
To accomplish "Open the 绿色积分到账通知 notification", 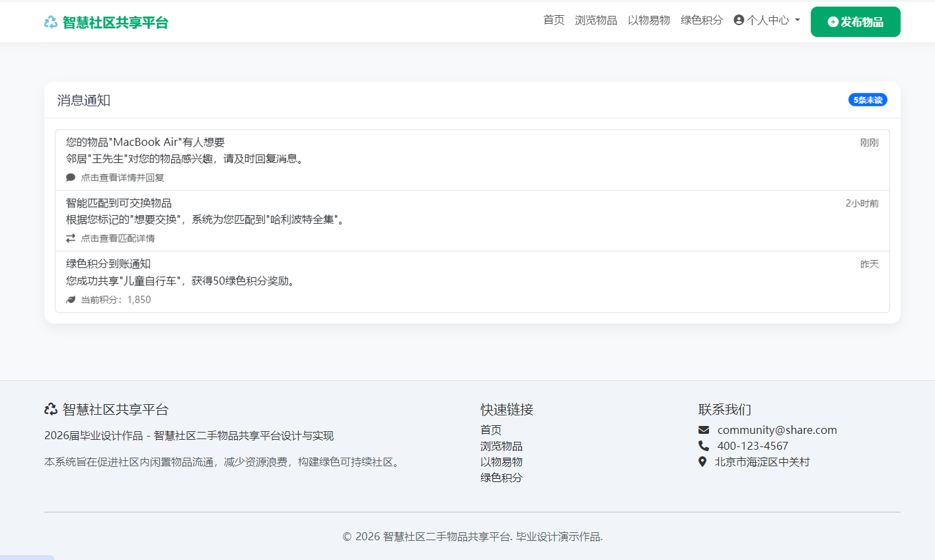I will coord(472,282).
